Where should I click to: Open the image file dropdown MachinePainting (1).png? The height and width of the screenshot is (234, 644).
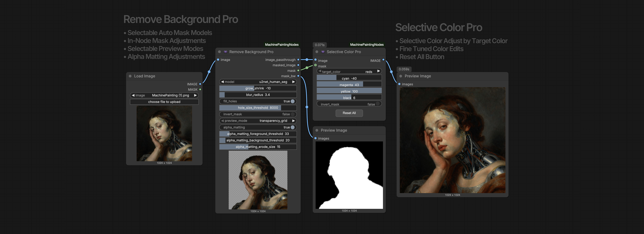tap(164, 95)
